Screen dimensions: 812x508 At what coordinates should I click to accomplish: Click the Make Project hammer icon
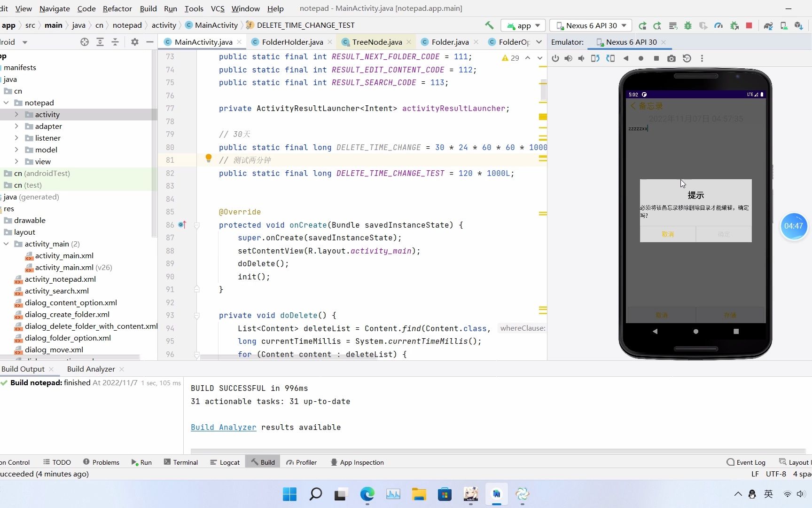pyautogui.click(x=489, y=25)
